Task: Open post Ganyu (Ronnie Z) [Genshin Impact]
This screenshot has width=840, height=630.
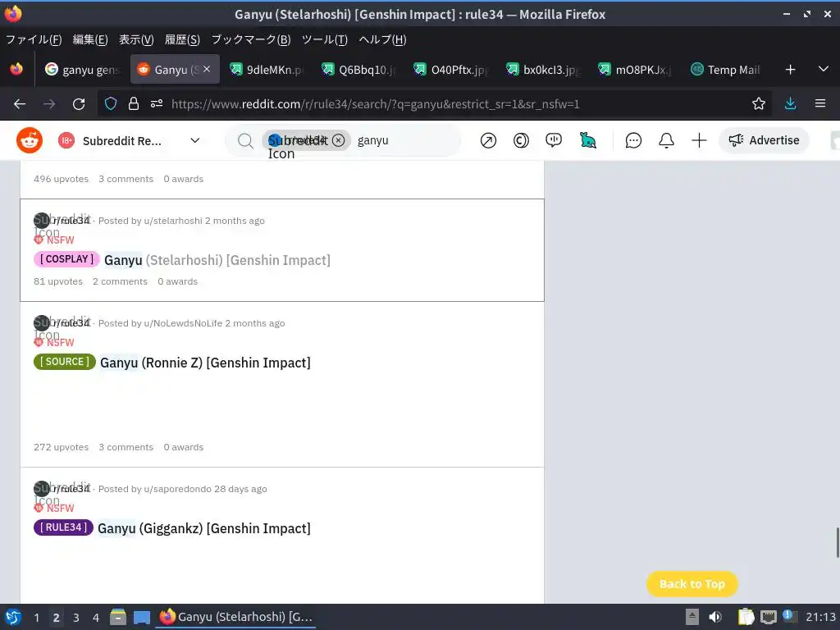Action: point(205,363)
